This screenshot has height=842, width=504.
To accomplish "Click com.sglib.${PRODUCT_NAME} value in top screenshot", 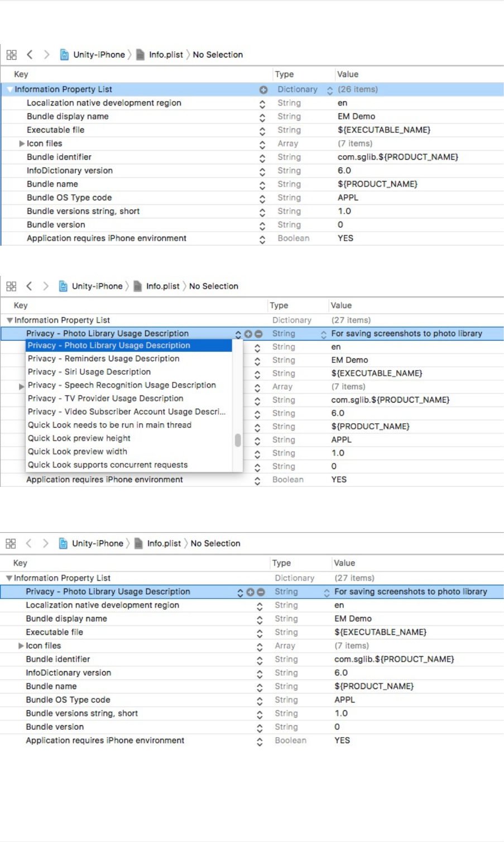I will (x=398, y=157).
